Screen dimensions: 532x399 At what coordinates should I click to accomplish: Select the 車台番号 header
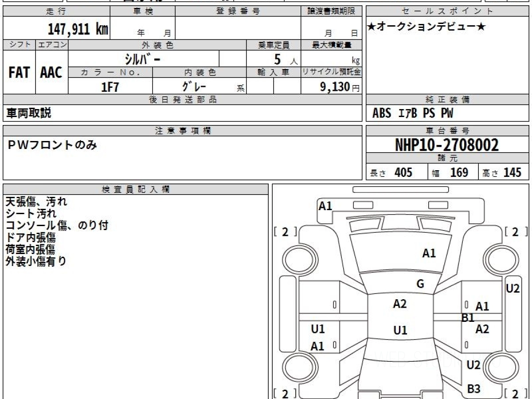point(447,131)
